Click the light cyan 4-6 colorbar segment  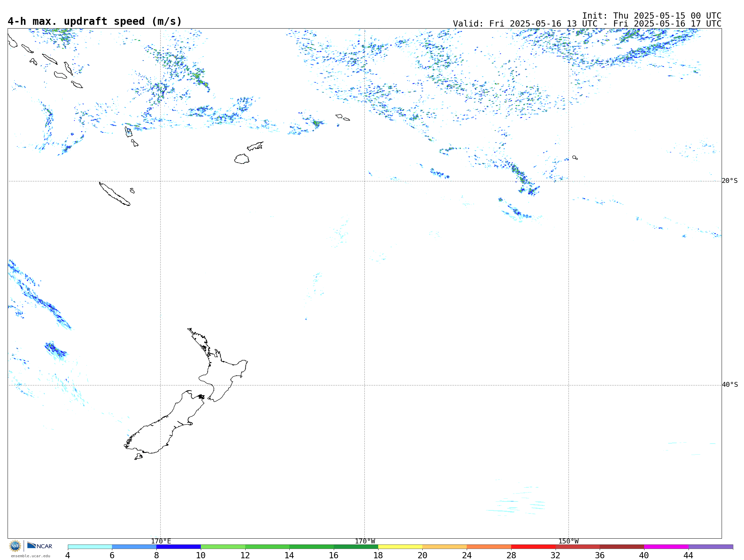[90, 547]
